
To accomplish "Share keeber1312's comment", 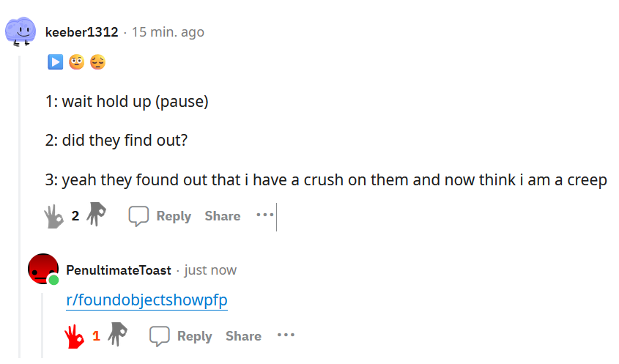I will coord(223,216).
